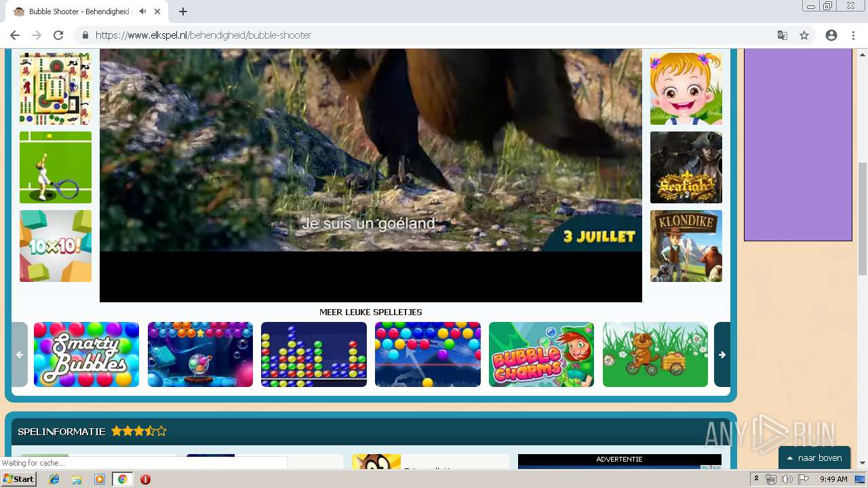Open the 10x10! game thumbnail
This screenshot has height=488, width=868.
point(56,246)
